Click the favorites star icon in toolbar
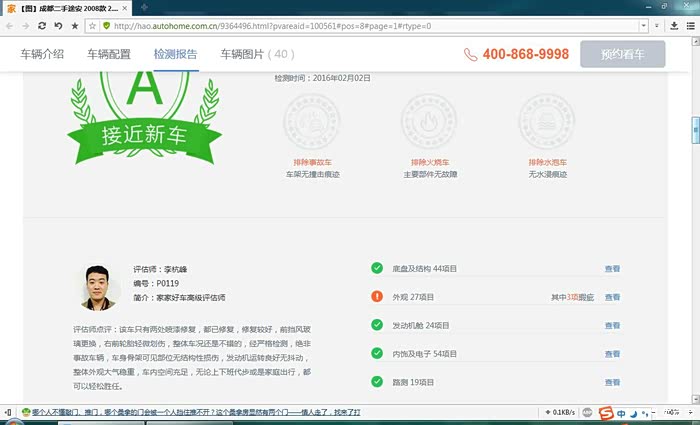The image size is (700, 425). (x=75, y=25)
